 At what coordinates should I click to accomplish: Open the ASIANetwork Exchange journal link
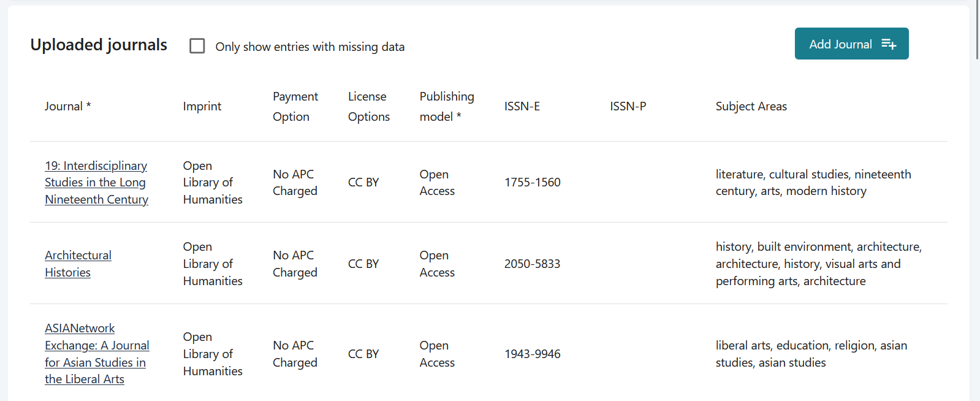coord(96,354)
